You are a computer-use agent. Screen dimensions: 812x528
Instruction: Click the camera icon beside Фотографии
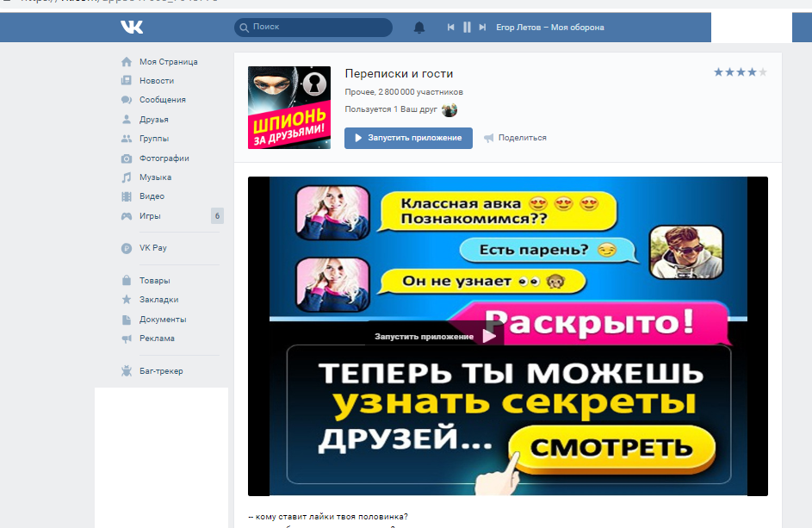click(x=127, y=158)
